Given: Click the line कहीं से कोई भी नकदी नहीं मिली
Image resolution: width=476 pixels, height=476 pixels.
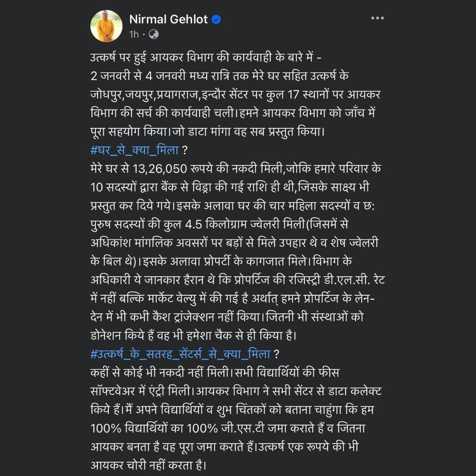Looking at the screenshot, I should click(215, 372).
